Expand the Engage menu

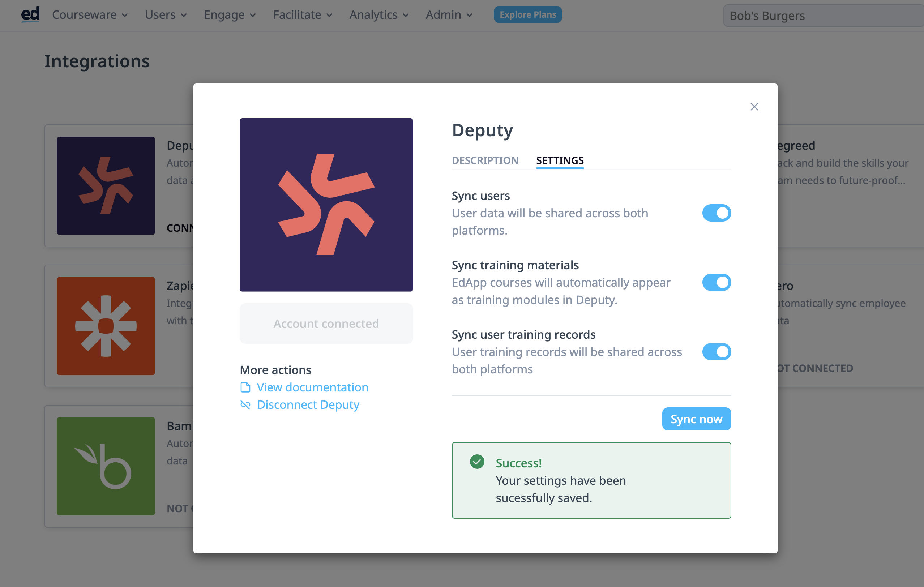(230, 14)
